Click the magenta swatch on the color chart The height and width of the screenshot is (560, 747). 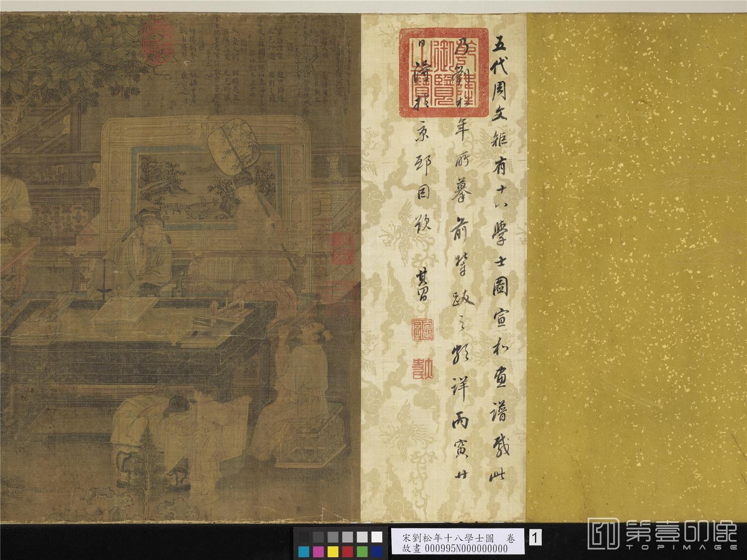click(318, 552)
